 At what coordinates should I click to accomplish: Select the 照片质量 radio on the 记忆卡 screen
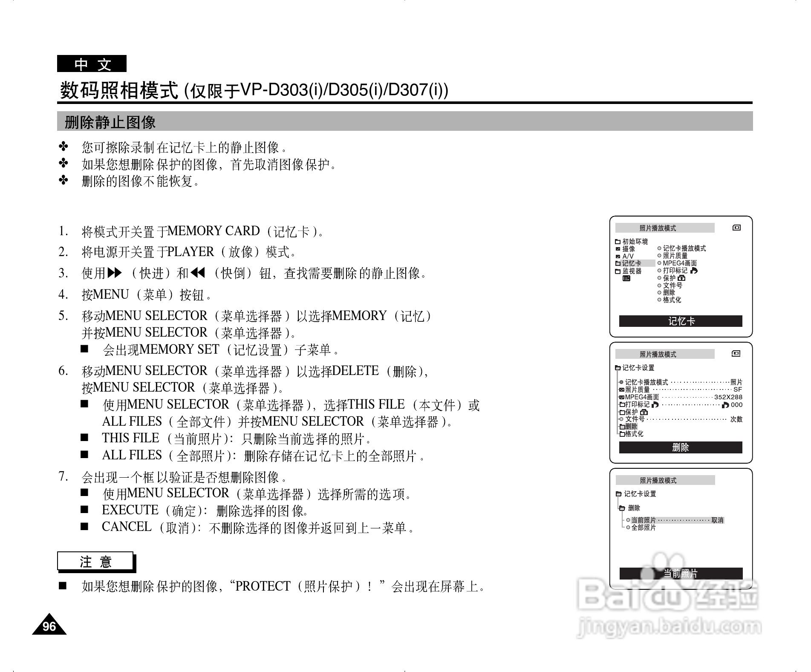coord(659,256)
